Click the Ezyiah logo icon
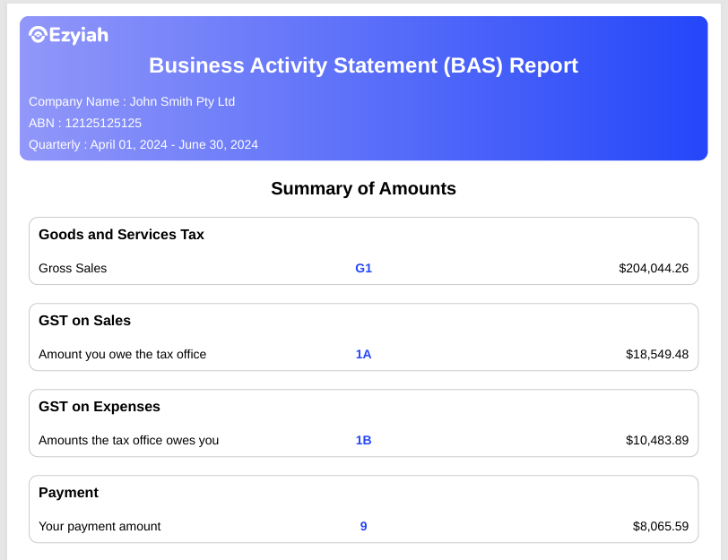Screen dimensions: 728x560 38,35
